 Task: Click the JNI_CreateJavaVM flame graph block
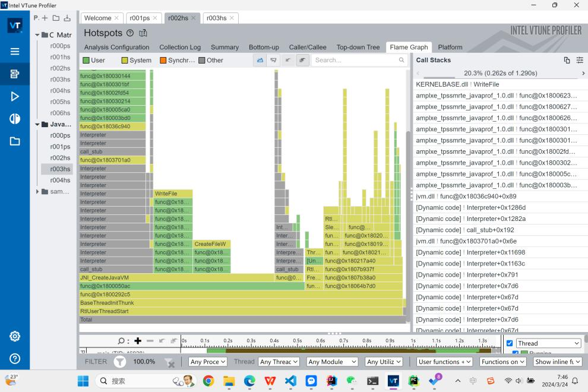(176, 277)
